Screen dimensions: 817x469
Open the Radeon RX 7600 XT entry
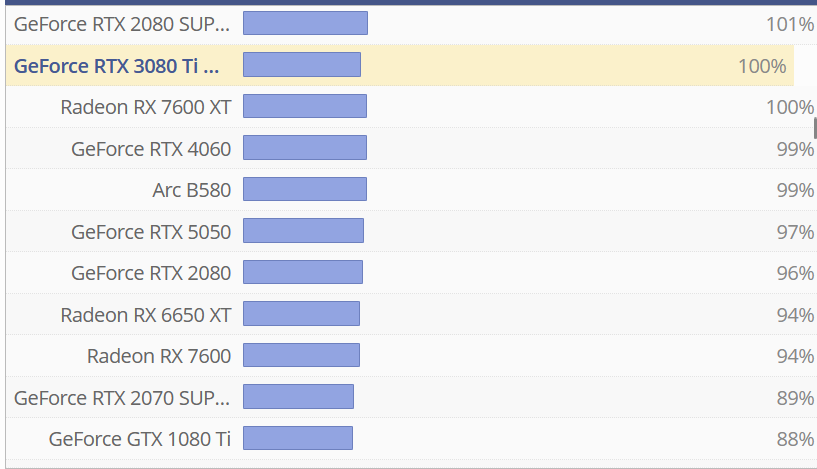pyautogui.click(x=146, y=107)
